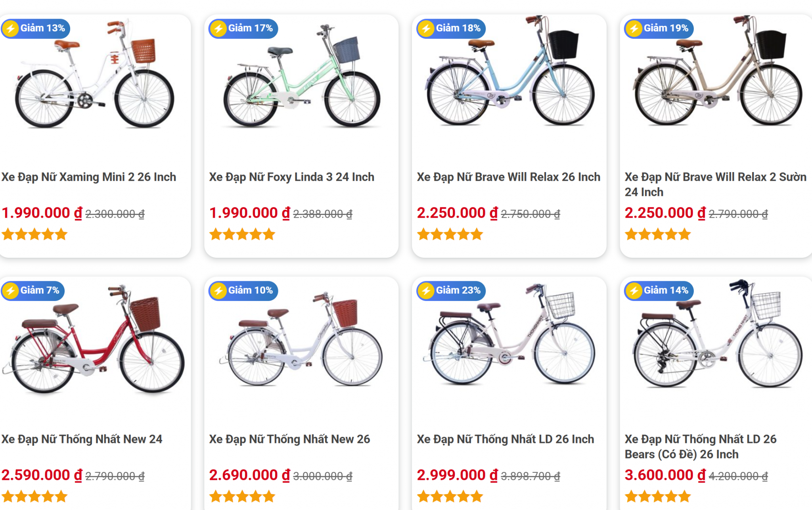The width and height of the screenshot is (812, 510).
Task: Click the Giảm 23% sale badge
Action: pyautogui.click(x=451, y=290)
